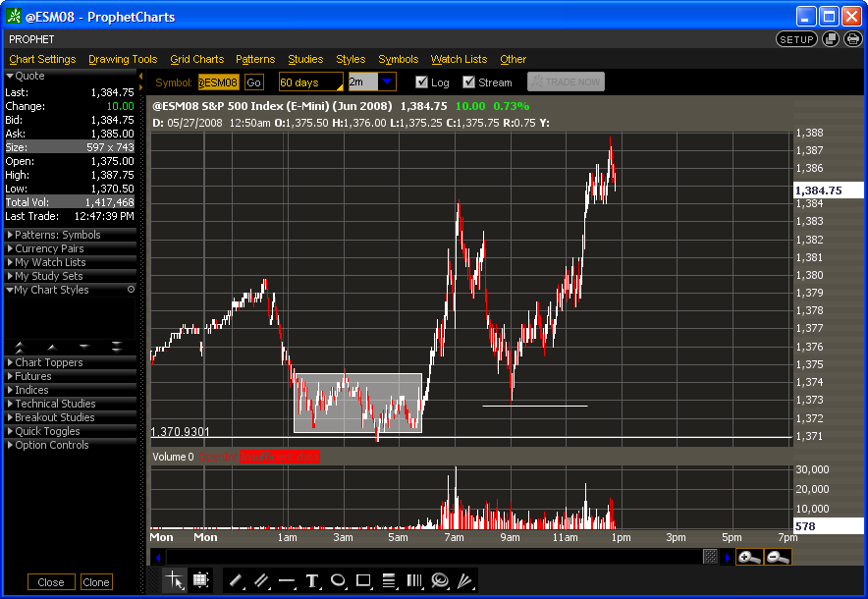Click the Close button in sidebar
The height and width of the screenshot is (599, 868).
51,582
